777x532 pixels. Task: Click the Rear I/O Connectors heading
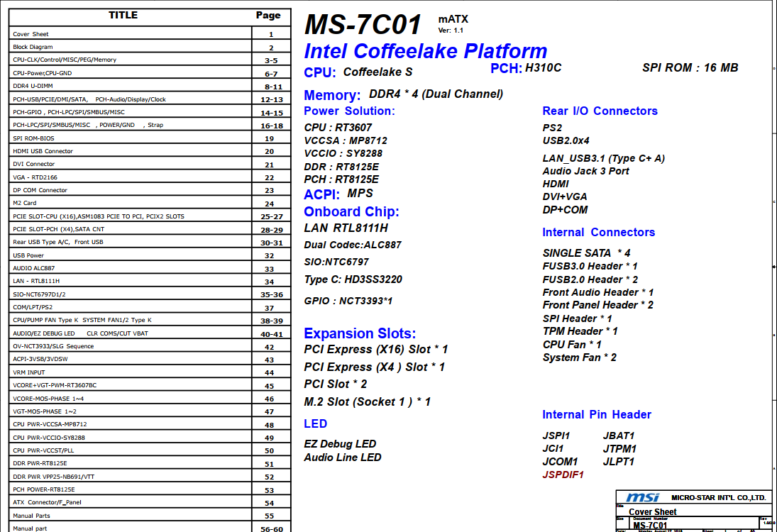click(600, 111)
